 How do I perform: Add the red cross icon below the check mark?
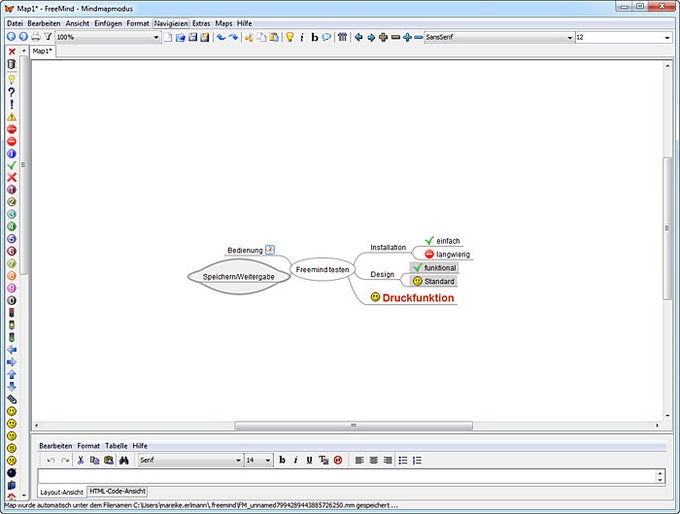[12, 177]
